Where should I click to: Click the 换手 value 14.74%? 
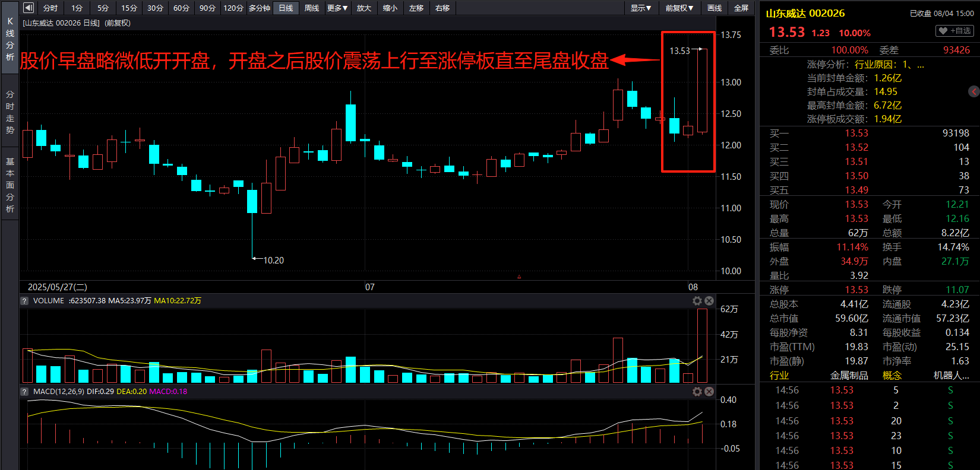(x=953, y=247)
